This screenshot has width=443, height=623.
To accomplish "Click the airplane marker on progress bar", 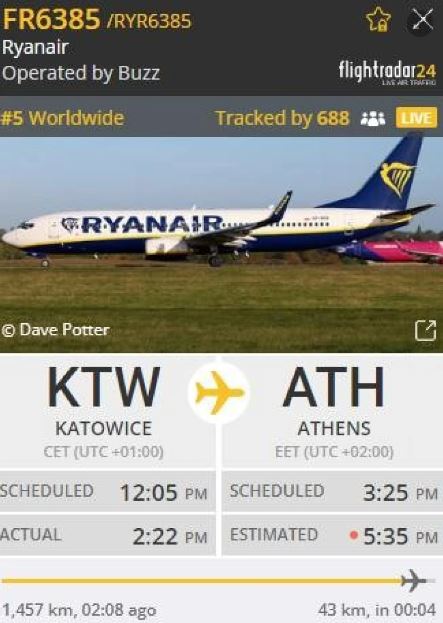I will coord(414,580).
